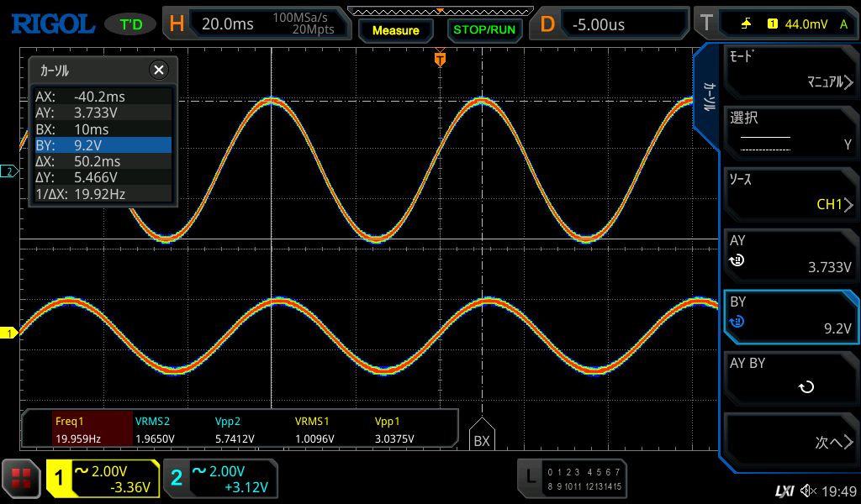Go to next menu page (次へ)
The image size is (861, 504).
click(790, 442)
